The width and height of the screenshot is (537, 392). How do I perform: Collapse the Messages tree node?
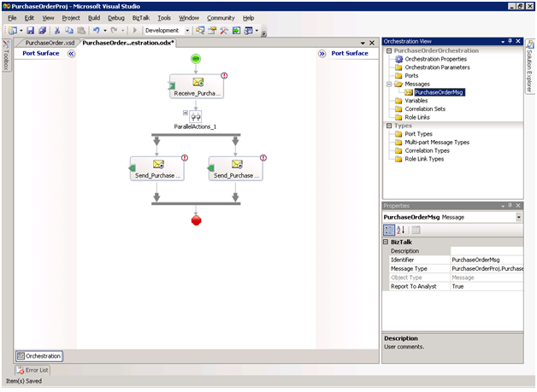389,84
